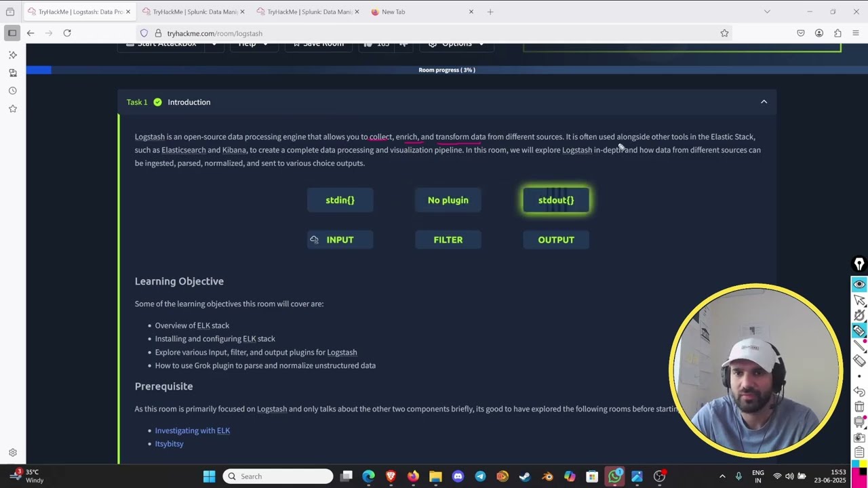Screen dimensions: 868x488
Task: Click the stdin{} plugin button
Action: [x=340, y=200]
